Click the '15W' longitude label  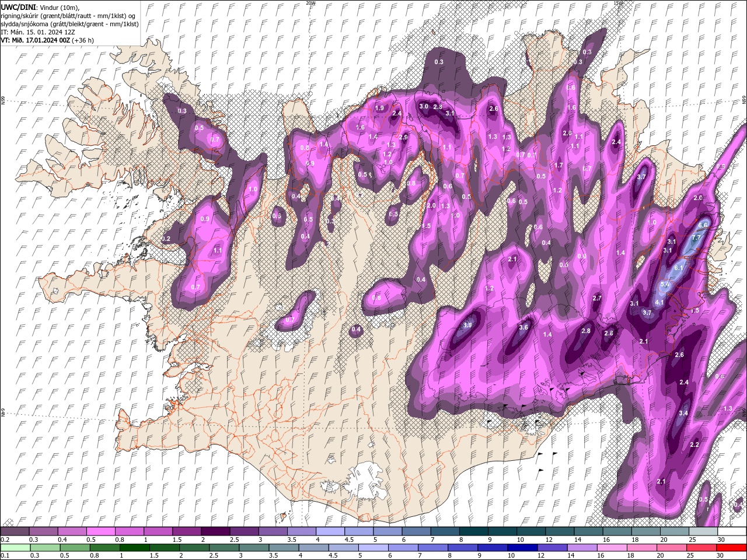pyautogui.click(x=618, y=3)
